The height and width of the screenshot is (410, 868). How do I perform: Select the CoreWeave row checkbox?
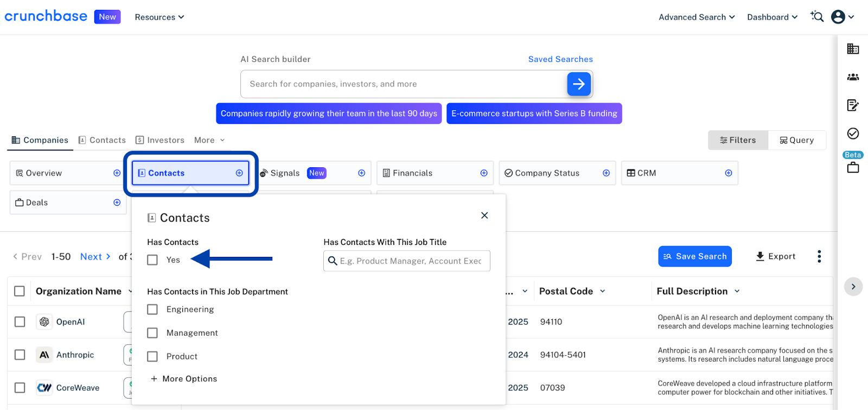coord(20,388)
